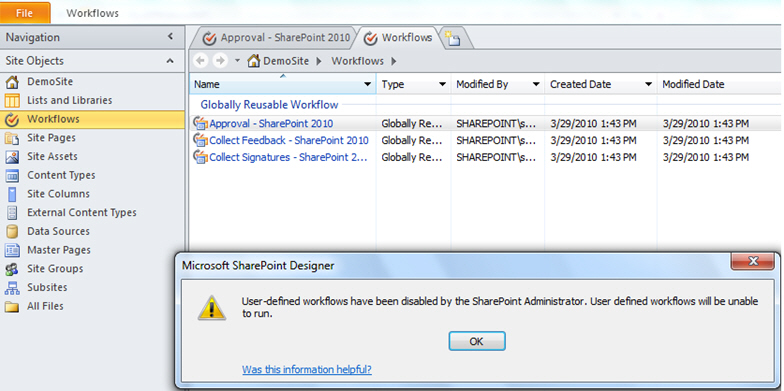Click OK in the SharePoint Designer dialog

pyautogui.click(x=476, y=342)
